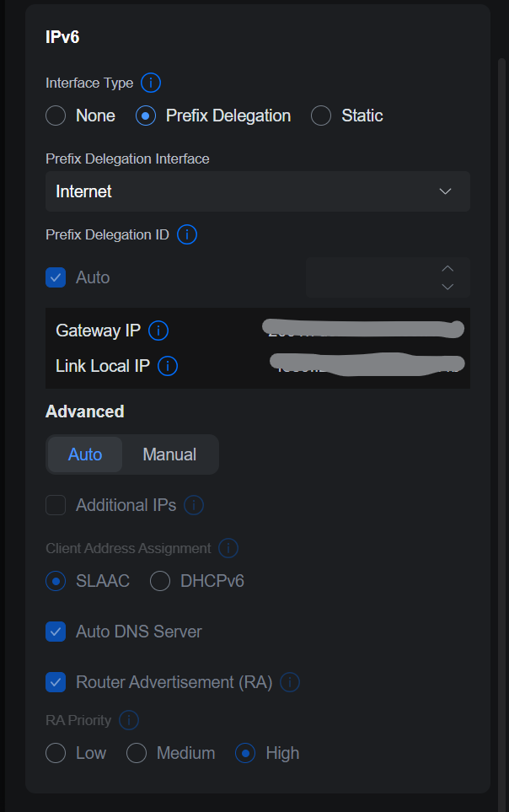Show info for Link Local IP
The image size is (509, 812).
coord(168,366)
